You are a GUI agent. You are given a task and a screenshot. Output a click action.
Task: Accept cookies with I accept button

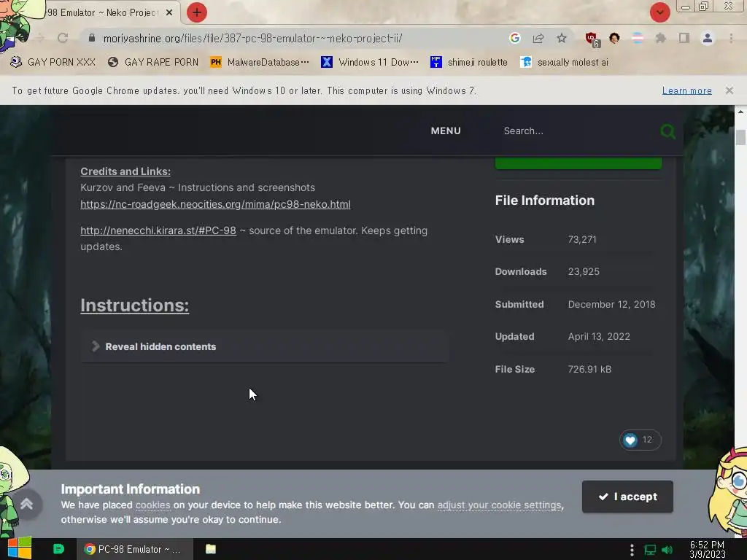click(627, 497)
